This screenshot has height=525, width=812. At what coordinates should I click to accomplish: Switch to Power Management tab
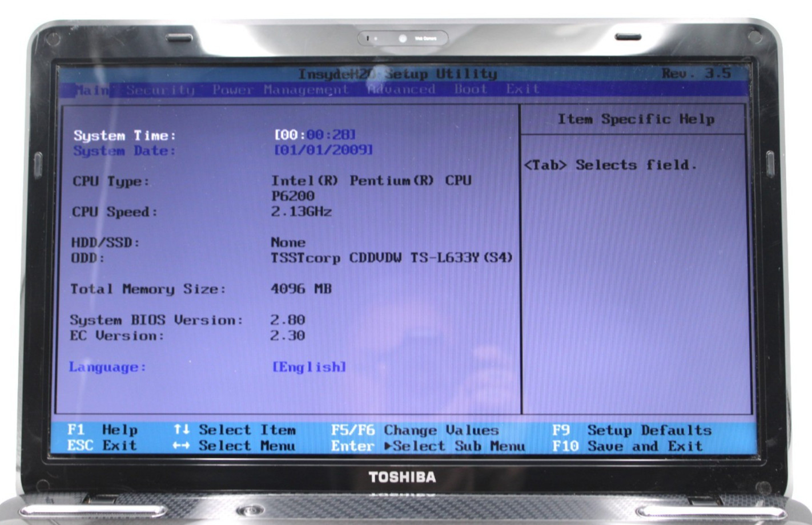click(280, 90)
